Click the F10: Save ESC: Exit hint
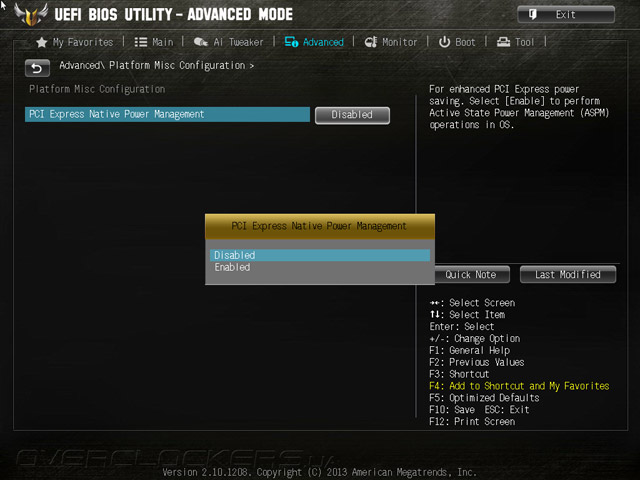Image resolution: width=640 pixels, height=480 pixels. tap(479, 409)
